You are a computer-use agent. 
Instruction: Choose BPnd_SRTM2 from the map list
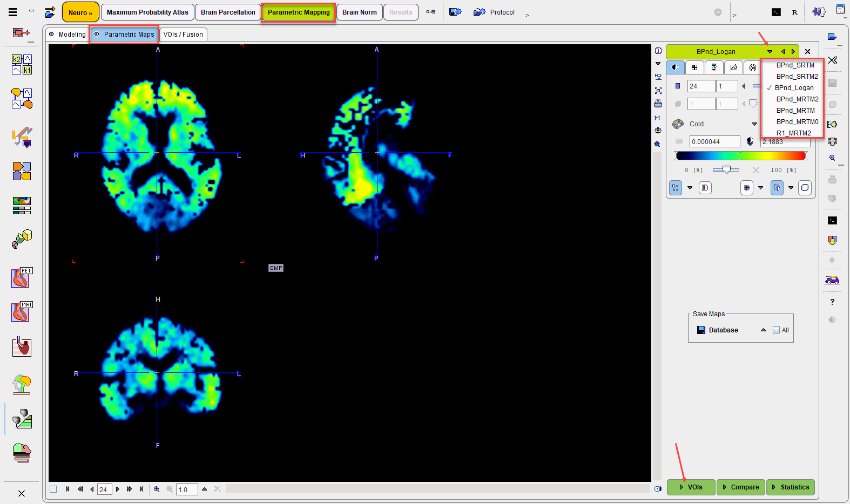[x=797, y=76]
